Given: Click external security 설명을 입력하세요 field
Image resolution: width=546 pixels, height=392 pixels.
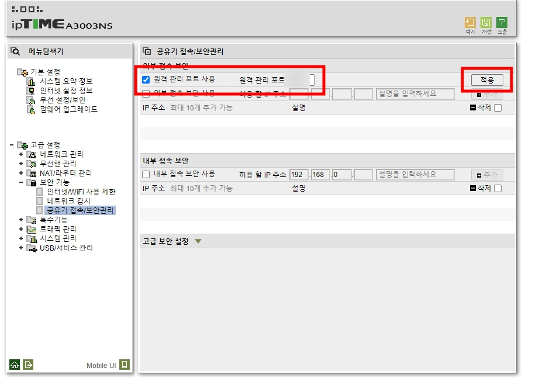Looking at the screenshot, I should point(415,94).
